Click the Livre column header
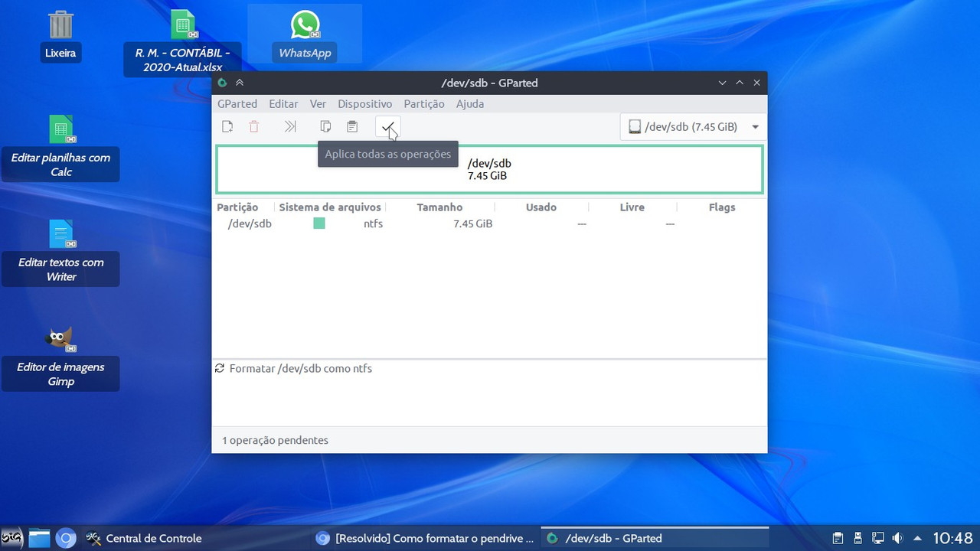Screen dimensions: 980x551 click(x=632, y=207)
